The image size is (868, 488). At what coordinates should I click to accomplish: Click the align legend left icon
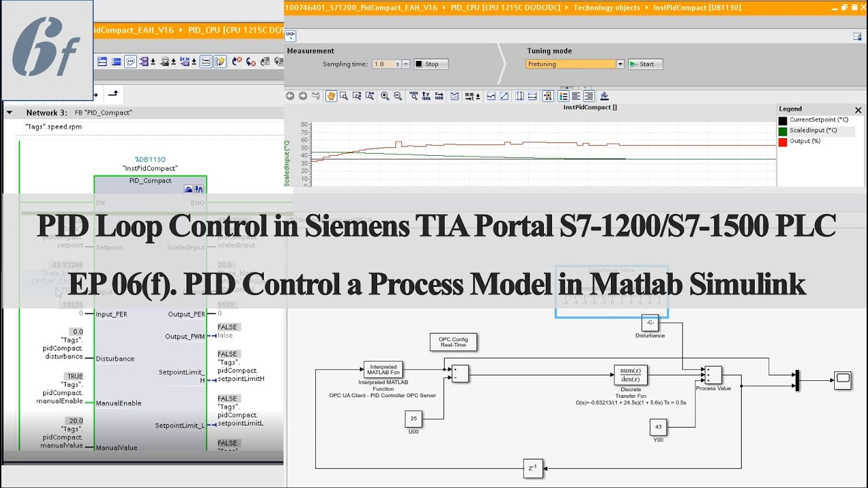coord(576,96)
